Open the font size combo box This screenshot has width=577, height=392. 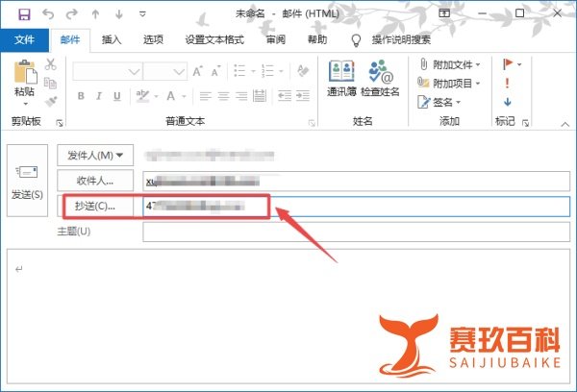click(164, 71)
